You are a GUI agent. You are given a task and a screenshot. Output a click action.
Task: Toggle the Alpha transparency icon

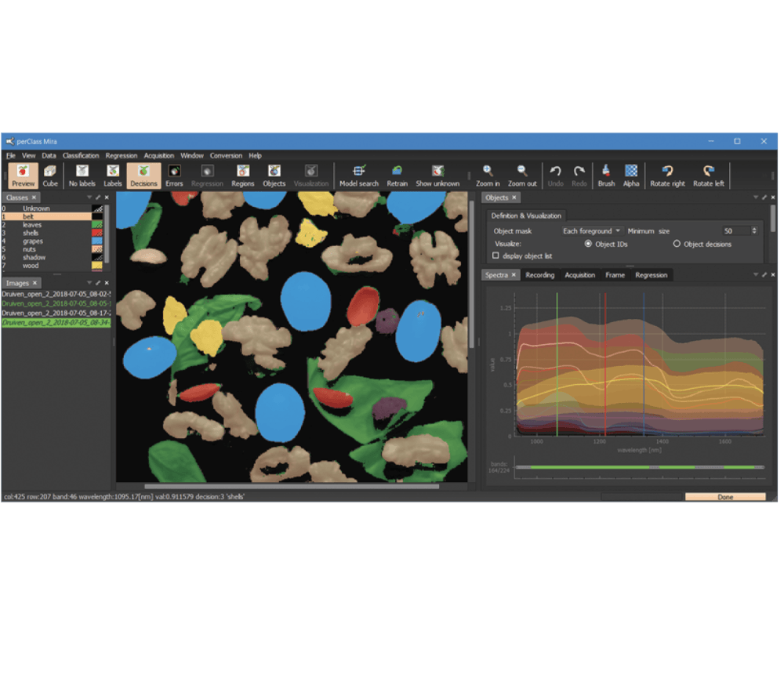pos(631,176)
